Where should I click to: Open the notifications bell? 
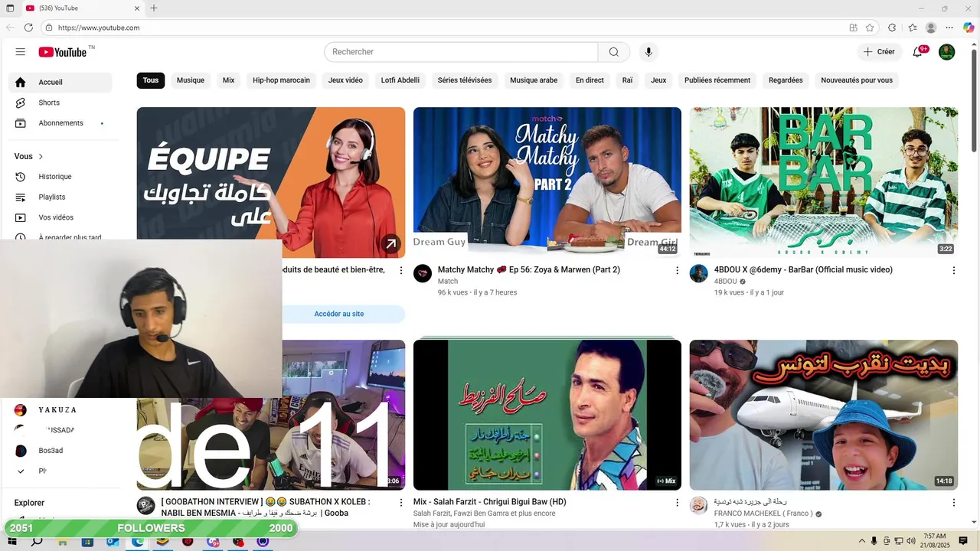pos(917,52)
